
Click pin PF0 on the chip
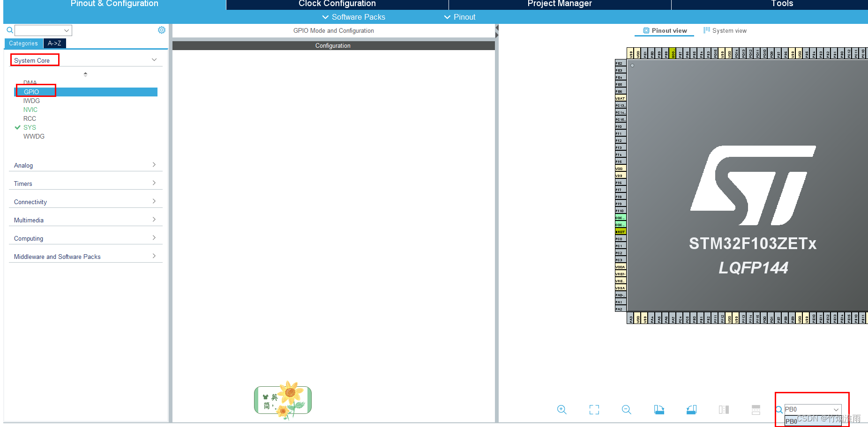620,126
